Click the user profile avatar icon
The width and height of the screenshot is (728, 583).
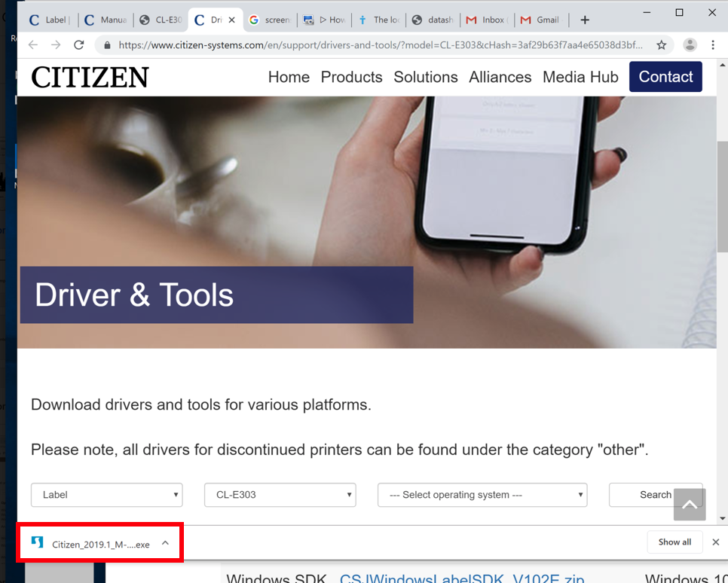coord(690,45)
